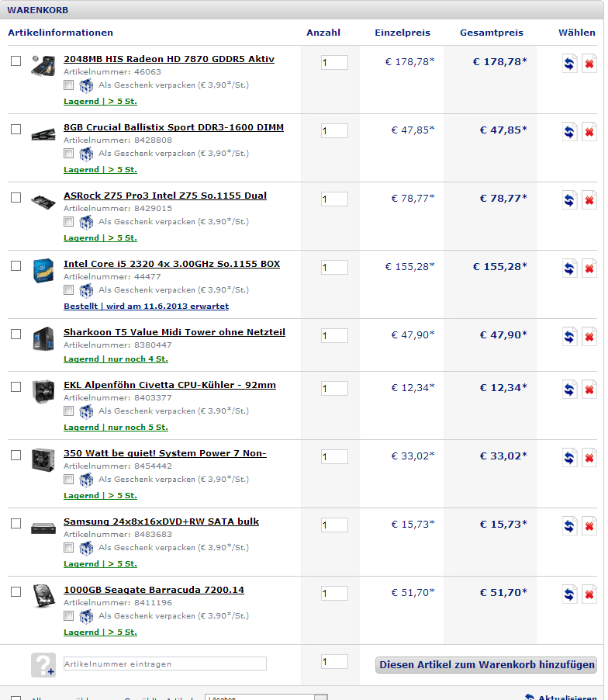Enable gift wrap for Seagate Barracuda
608x700 pixels.
69,616
